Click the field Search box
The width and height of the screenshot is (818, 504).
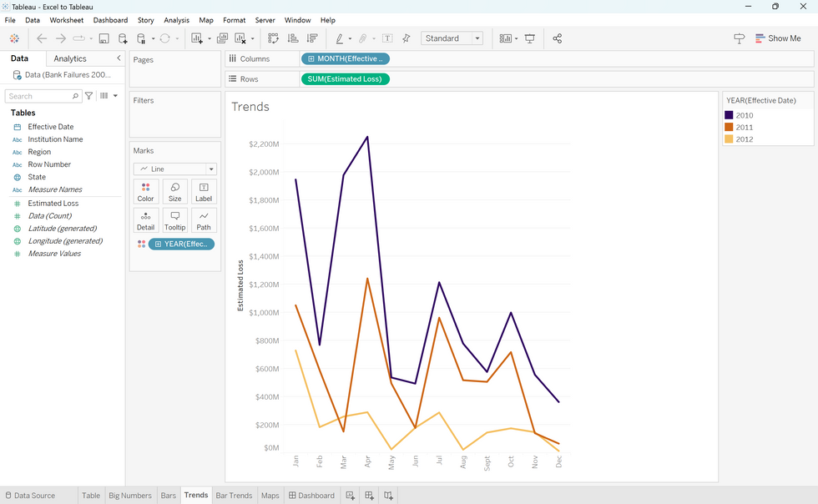click(43, 96)
